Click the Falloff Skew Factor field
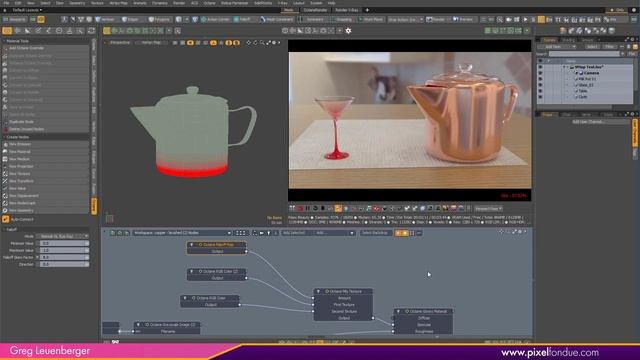Viewport: 640px width, 360px height. pos(64,257)
